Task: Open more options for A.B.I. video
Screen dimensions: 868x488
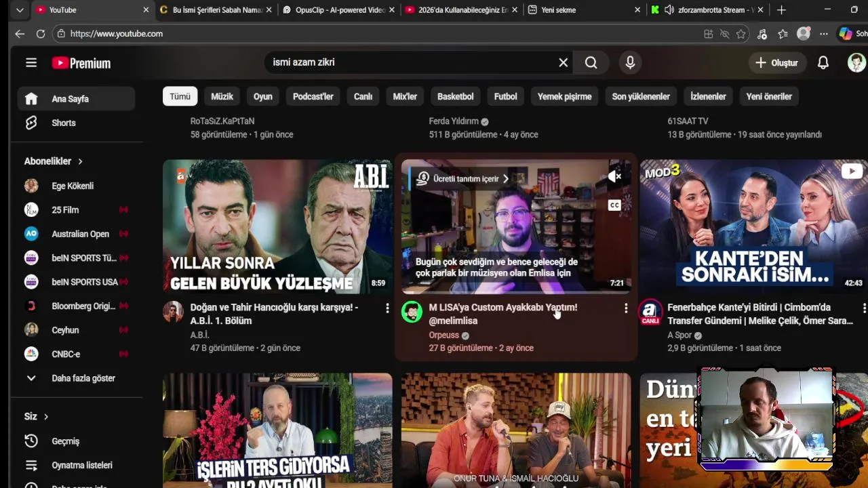Action: 387,308
